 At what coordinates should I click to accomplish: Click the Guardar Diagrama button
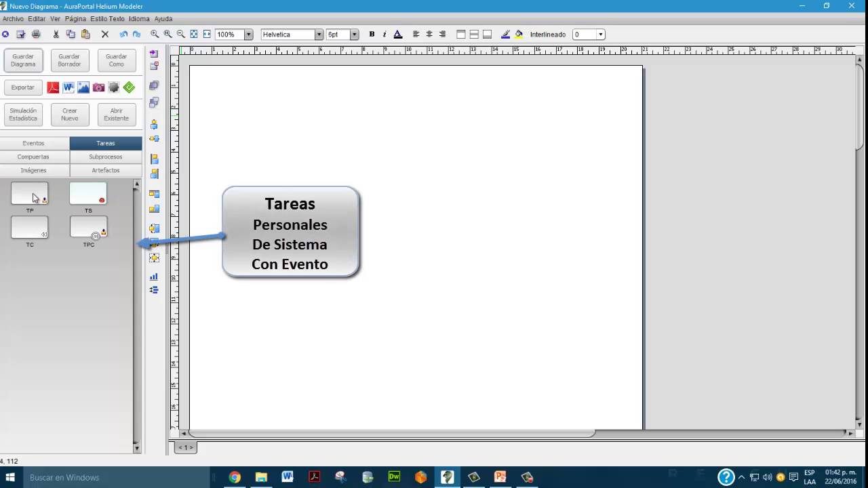[23, 60]
